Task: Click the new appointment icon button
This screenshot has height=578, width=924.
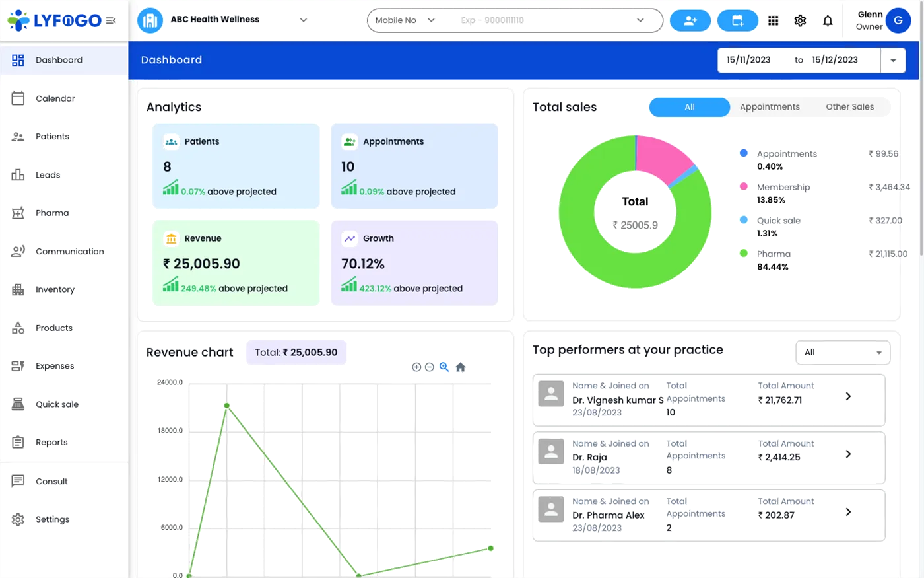Action: coord(738,20)
